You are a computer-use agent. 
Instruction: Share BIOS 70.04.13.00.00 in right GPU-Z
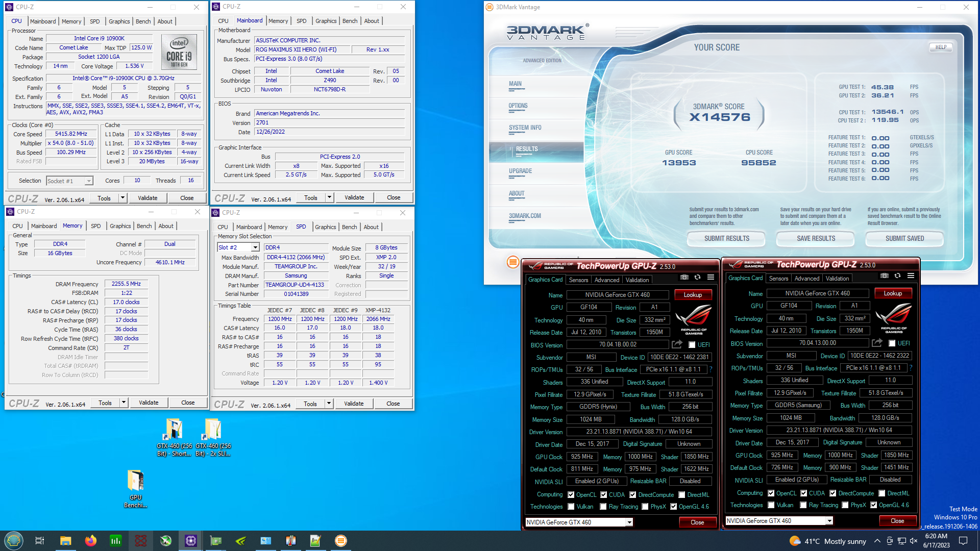(x=877, y=343)
